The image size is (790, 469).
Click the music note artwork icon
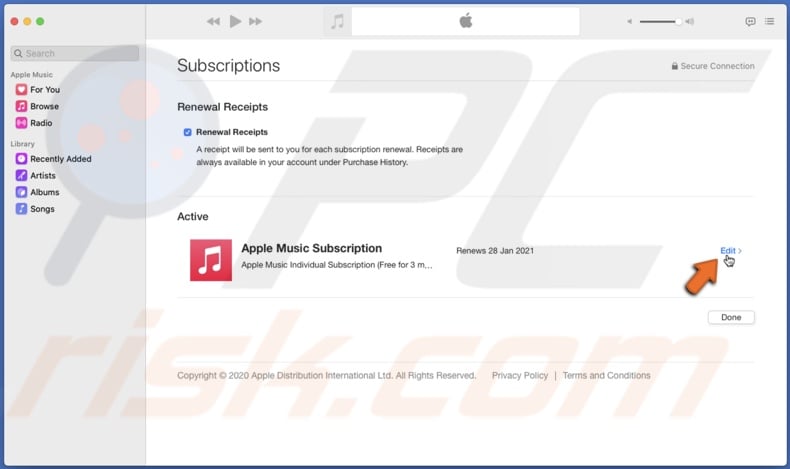[337, 22]
